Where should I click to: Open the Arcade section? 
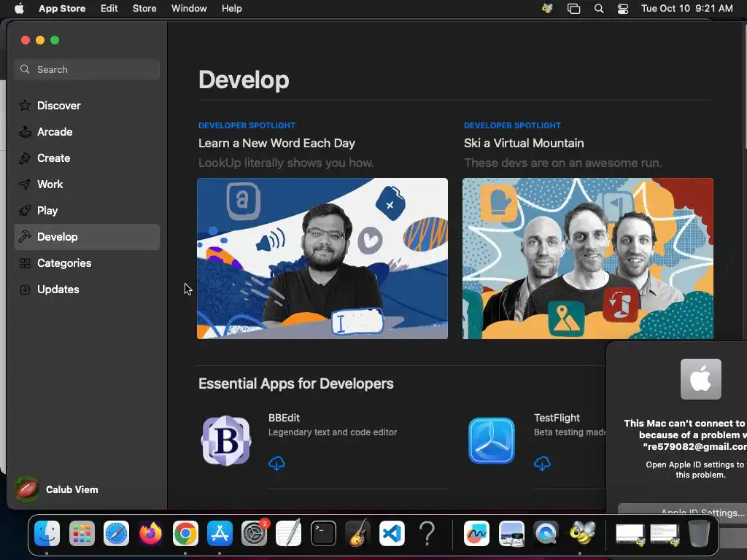point(87,132)
